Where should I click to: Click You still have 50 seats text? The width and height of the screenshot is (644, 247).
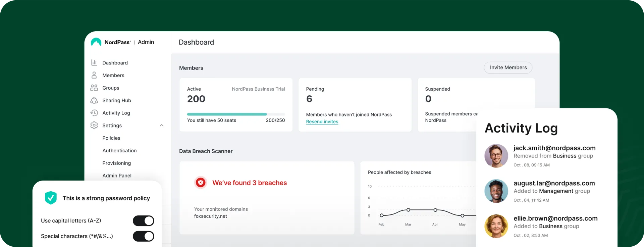point(212,120)
